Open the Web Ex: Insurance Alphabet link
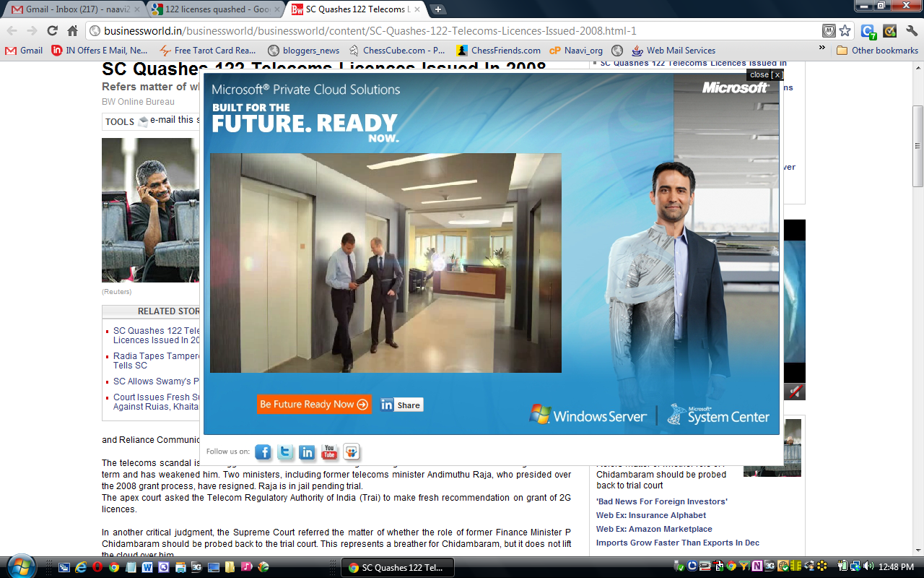The image size is (924, 578). pos(651,515)
